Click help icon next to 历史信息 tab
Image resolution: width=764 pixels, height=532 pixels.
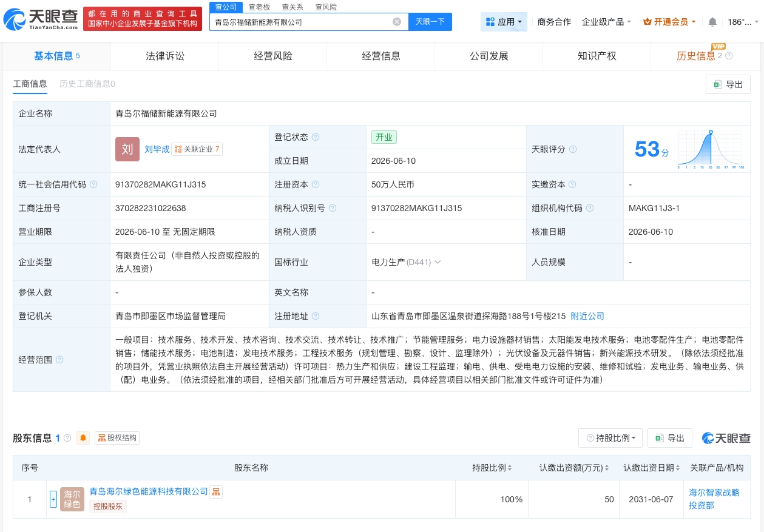(729, 56)
